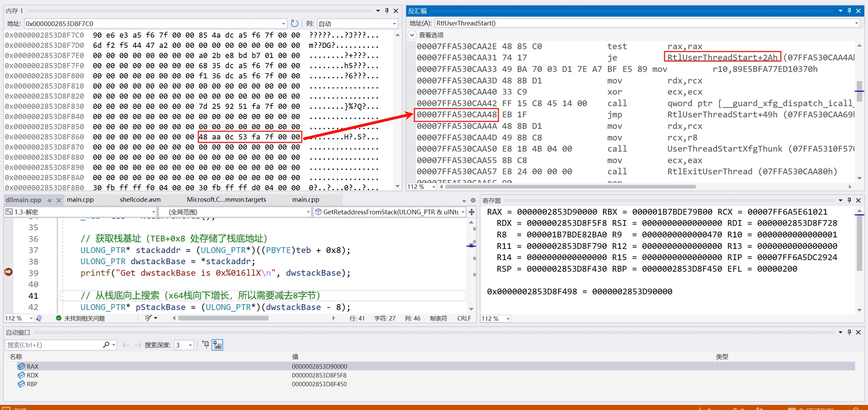Click the IntelliCode icon beside zoom level

pos(39,318)
